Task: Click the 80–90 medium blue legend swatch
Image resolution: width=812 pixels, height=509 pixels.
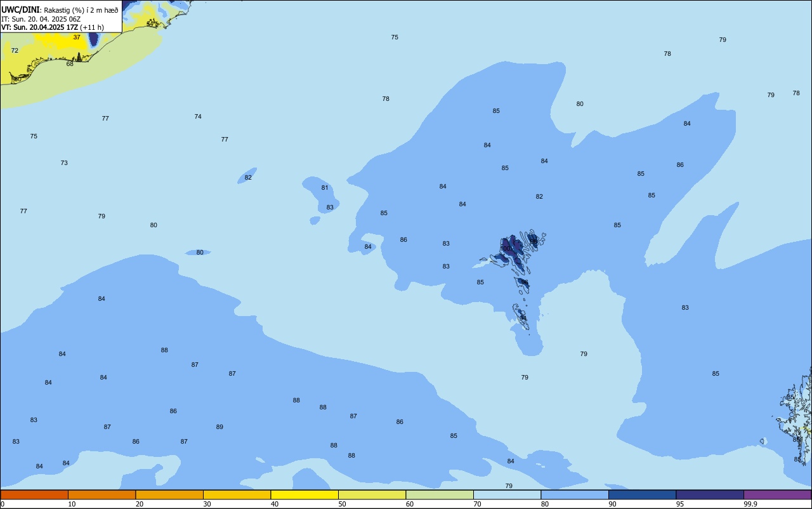Action: (575, 494)
